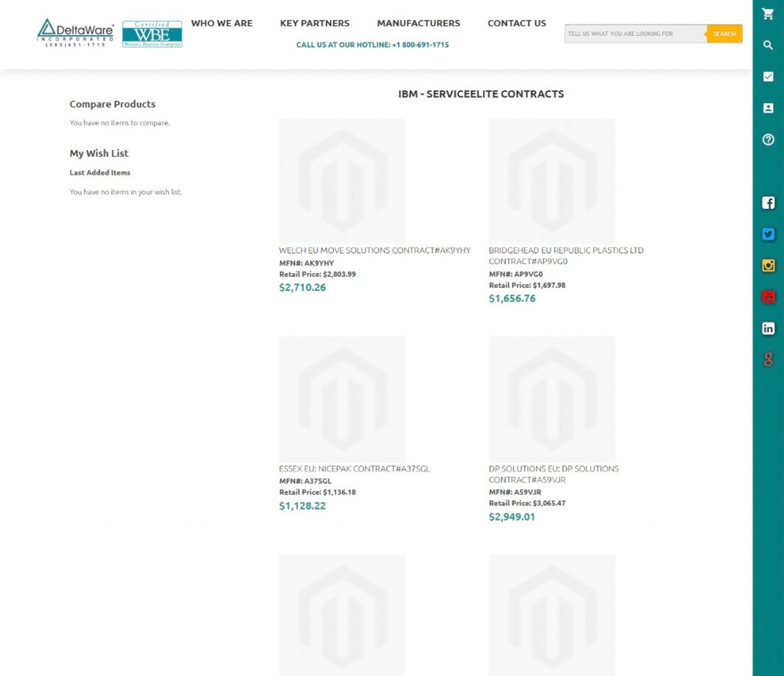Viewport: 784px width, 676px height.
Task: Click the LinkedIn icon
Action: (768, 328)
